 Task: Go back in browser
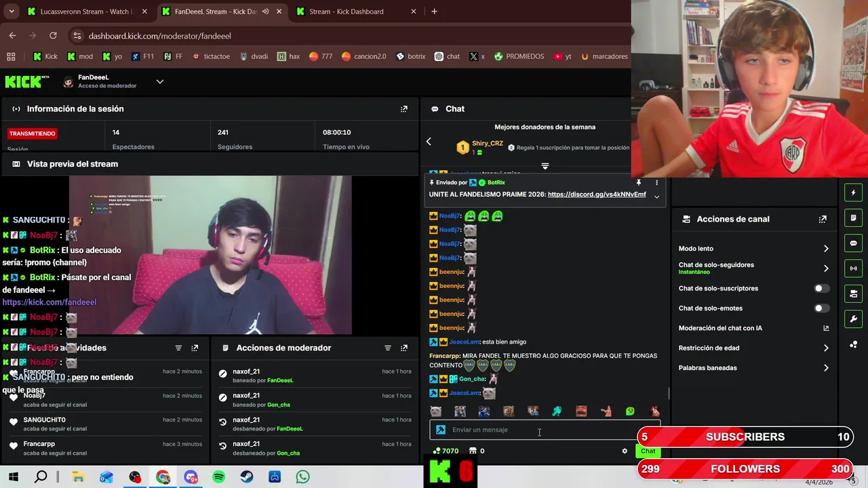[x=12, y=36]
